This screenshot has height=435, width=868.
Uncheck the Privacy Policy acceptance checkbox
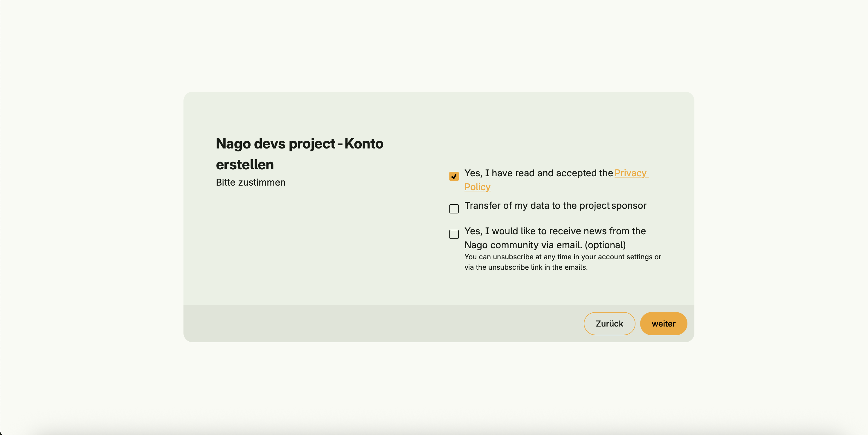pyautogui.click(x=453, y=176)
